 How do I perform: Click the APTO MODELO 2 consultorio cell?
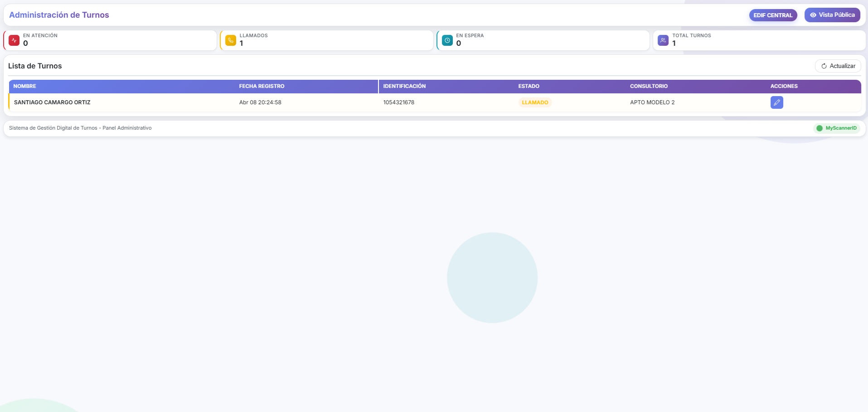pyautogui.click(x=652, y=102)
